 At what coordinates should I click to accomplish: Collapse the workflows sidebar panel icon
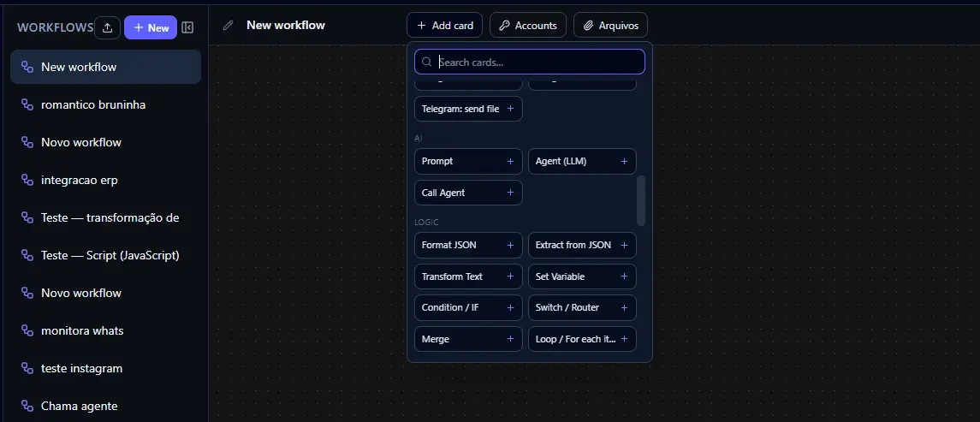(187, 27)
